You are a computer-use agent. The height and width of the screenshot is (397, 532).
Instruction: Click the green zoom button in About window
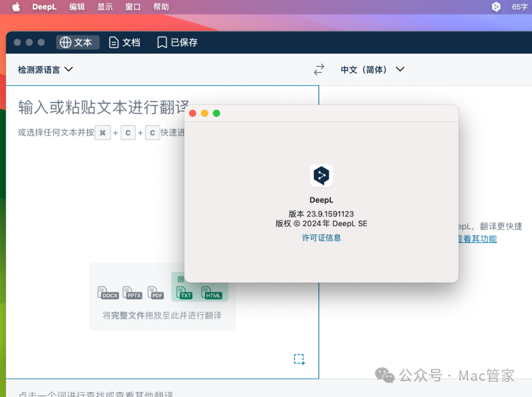tap(216, 113)
